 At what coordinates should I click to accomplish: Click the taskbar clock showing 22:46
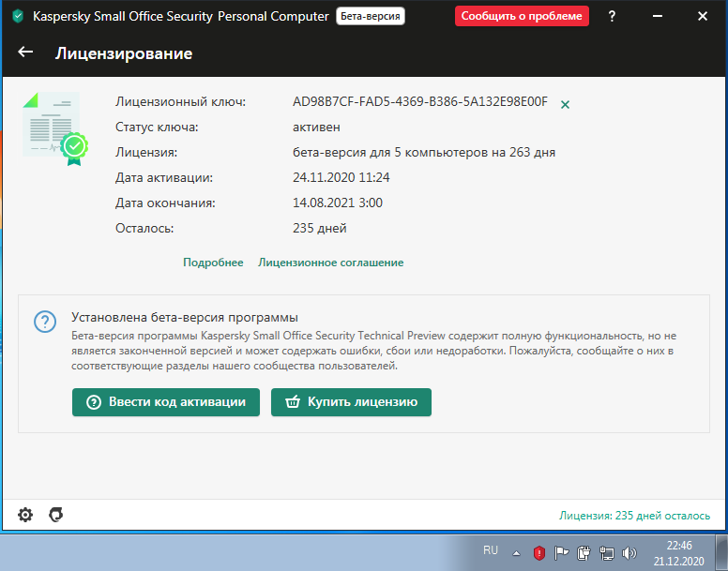pos(679,553)
